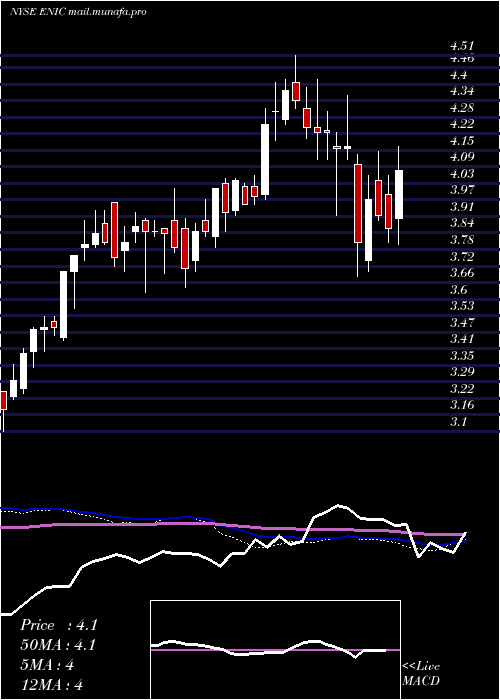Select the 4.28 price axis label
Viewport: 500px width, 700px height.
point(462,108)
